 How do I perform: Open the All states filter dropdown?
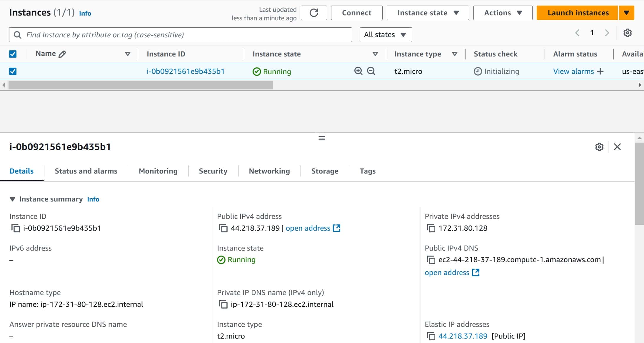[385, 34]
